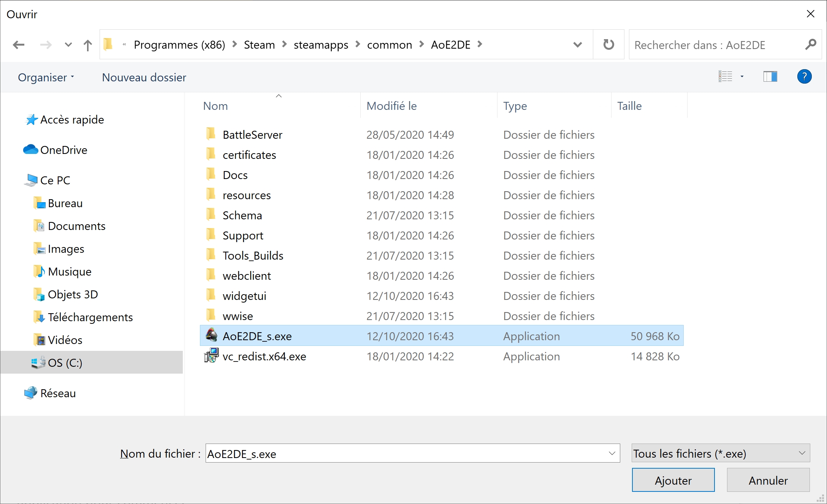Click the forward navigation arrow
The width and height of the screenshot is (827, 504).
[x=46, y=45]
